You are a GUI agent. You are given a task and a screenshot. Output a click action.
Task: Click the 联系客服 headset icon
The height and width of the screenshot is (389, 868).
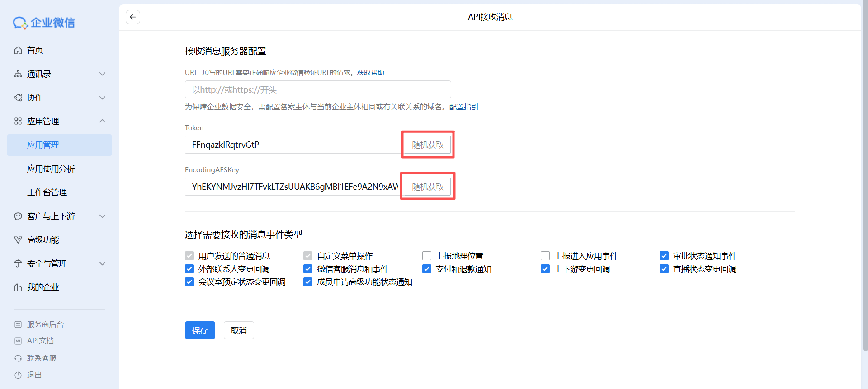pyautogui.click(x=18, y=358)
